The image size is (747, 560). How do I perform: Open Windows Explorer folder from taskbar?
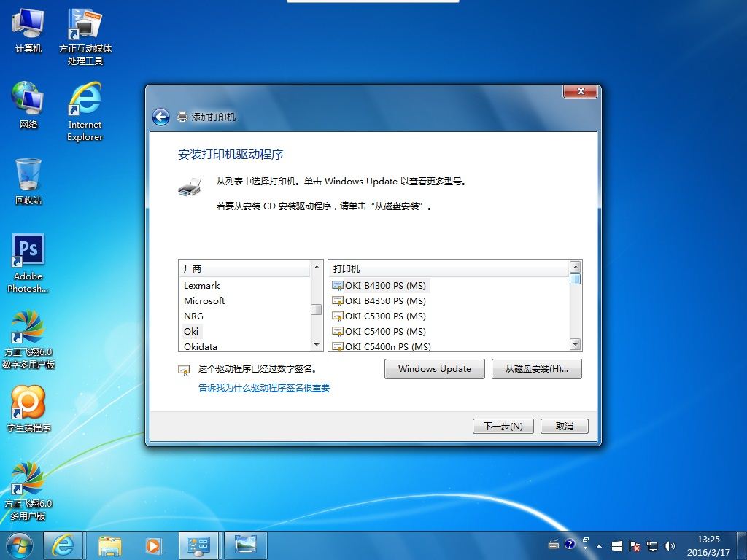(110, 545)
